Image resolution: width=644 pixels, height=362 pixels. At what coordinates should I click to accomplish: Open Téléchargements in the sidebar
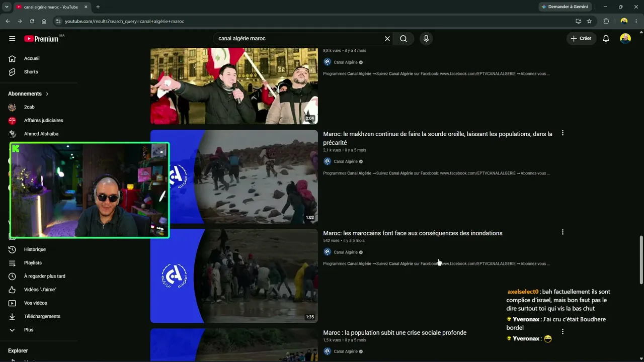pyautogui.click(x=42, y=316)
